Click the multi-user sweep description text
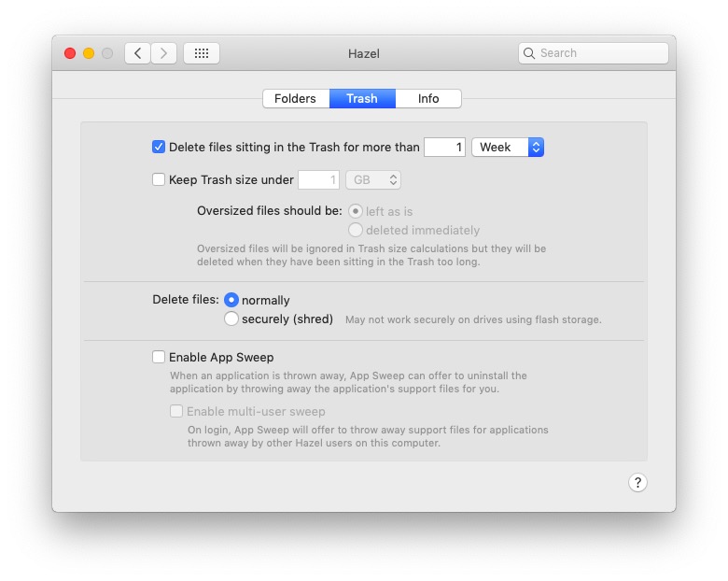Image resolution: width=728 pixels, height=581 pixels. 368,436
